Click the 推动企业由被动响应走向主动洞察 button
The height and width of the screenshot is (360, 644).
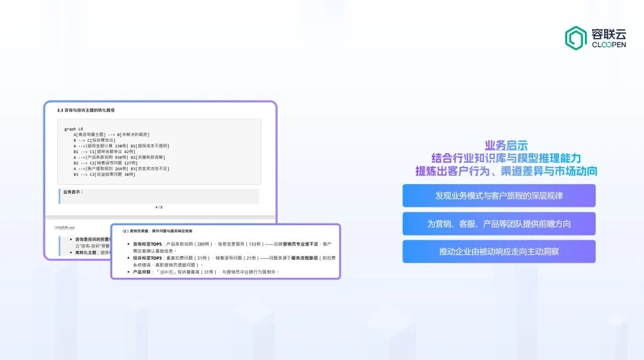pos(499,252)
